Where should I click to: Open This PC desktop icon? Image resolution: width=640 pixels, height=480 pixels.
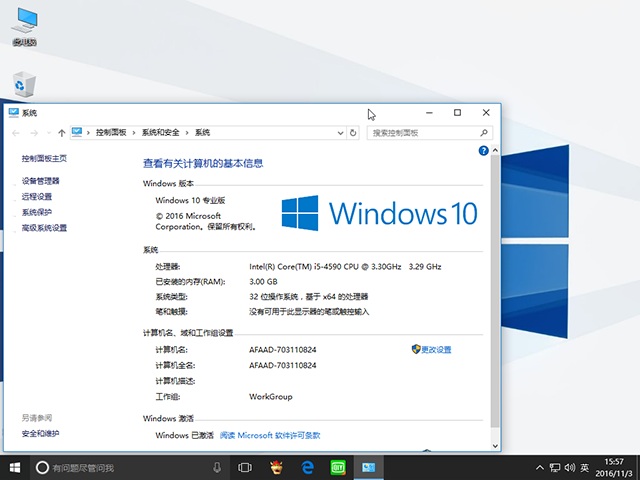click(x=23, y=22)
